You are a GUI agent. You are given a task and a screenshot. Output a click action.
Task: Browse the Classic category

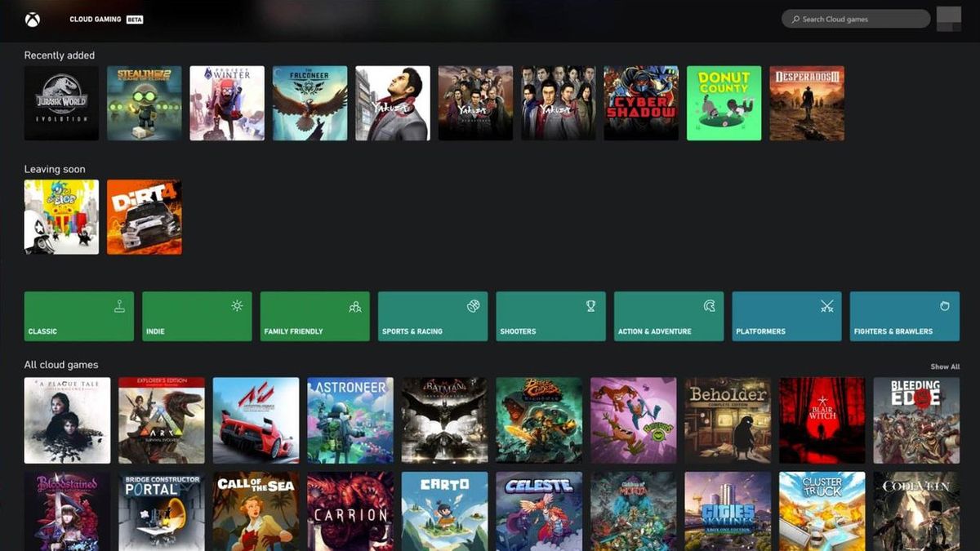[79, 316]
